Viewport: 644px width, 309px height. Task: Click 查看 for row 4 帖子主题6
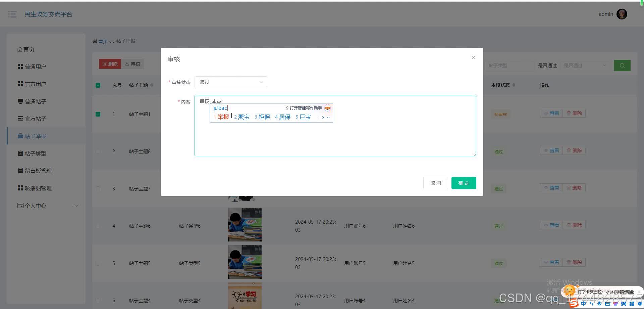click(551, 225)
